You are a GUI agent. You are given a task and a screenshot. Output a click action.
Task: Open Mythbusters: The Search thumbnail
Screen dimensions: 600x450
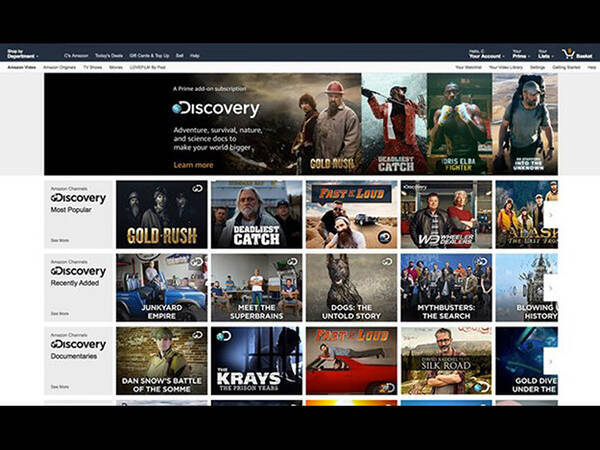(446, 288)
